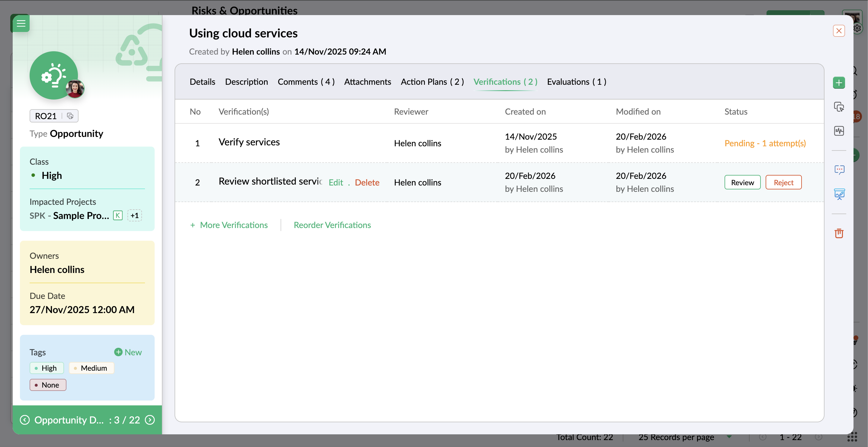Expand the +1 impacted projects badge
This screenshot has height=447, width=868.
tap(134, 215)
